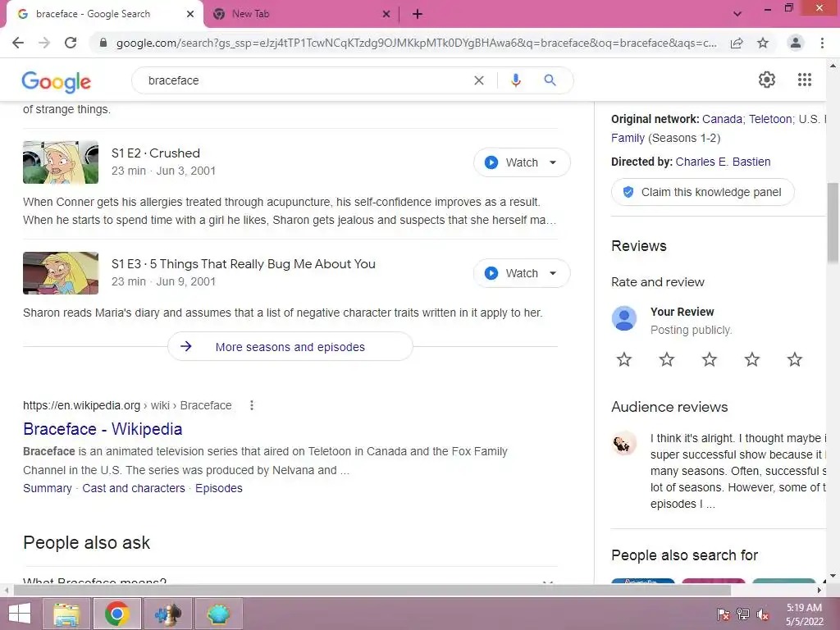Open Braceface - Wikipedia result
Screen dimensions: 840x630
coord(103,429)
